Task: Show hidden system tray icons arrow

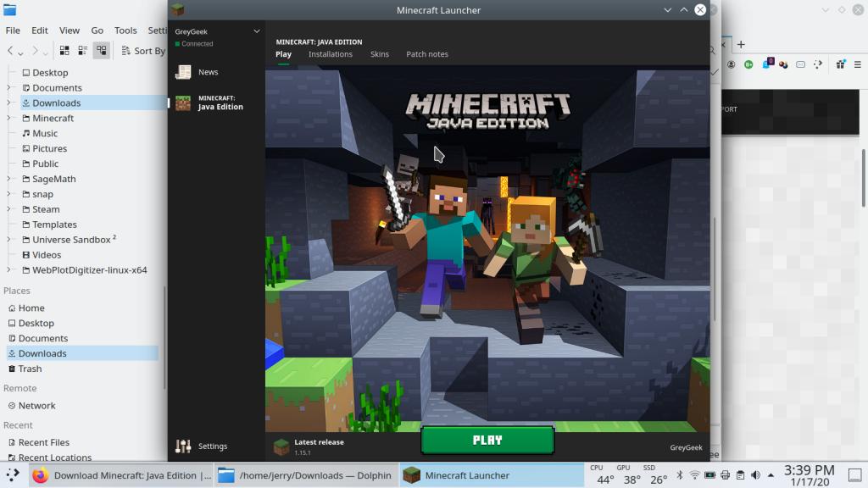Action: (x=771, y=475)
